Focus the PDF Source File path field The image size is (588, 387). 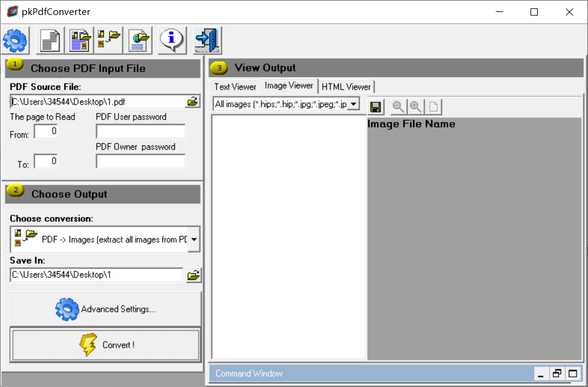pos(98,102)
